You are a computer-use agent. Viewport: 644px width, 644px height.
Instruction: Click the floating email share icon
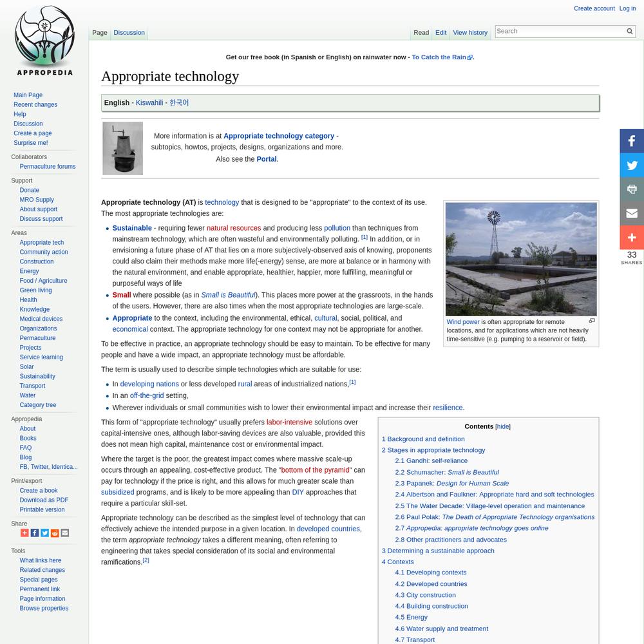coord(632,214)
